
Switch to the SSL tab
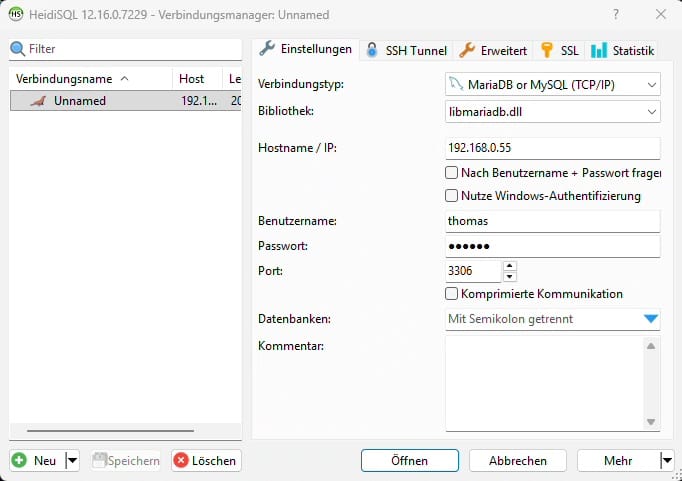560,50
